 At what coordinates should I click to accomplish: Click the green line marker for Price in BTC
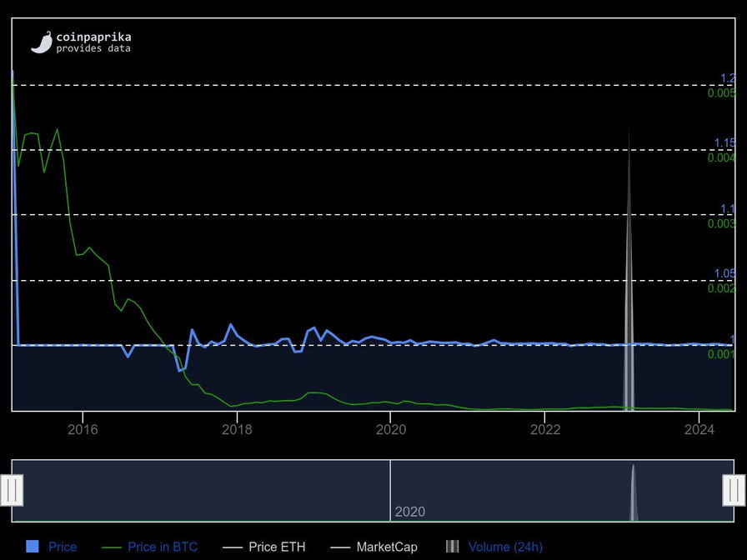click(x=111, y=547)
